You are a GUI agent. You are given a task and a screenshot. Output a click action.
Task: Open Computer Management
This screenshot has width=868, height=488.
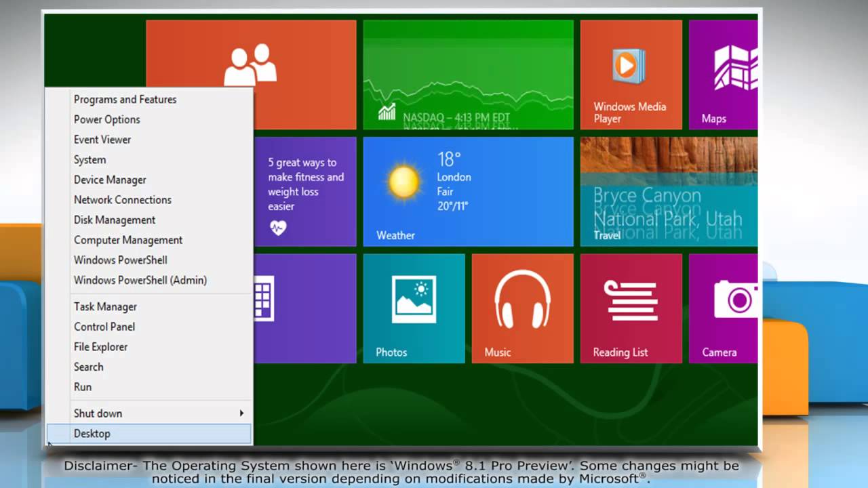pos(127,240)
